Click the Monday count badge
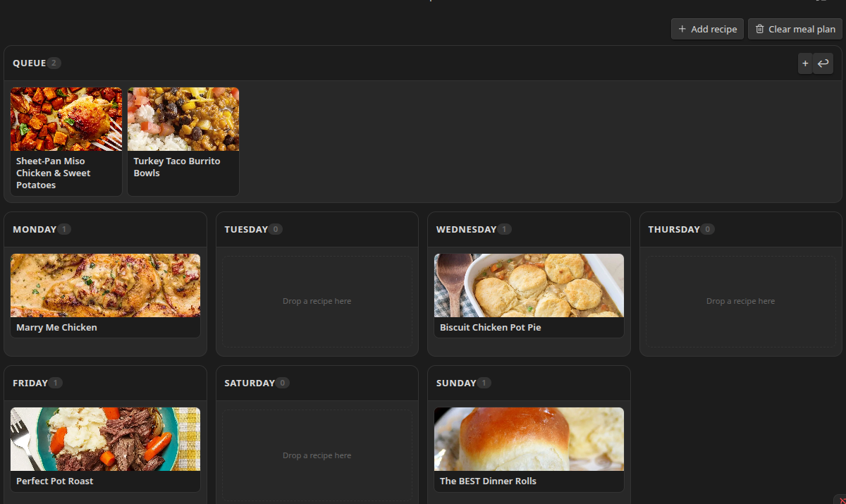 (x=64, y=230)
